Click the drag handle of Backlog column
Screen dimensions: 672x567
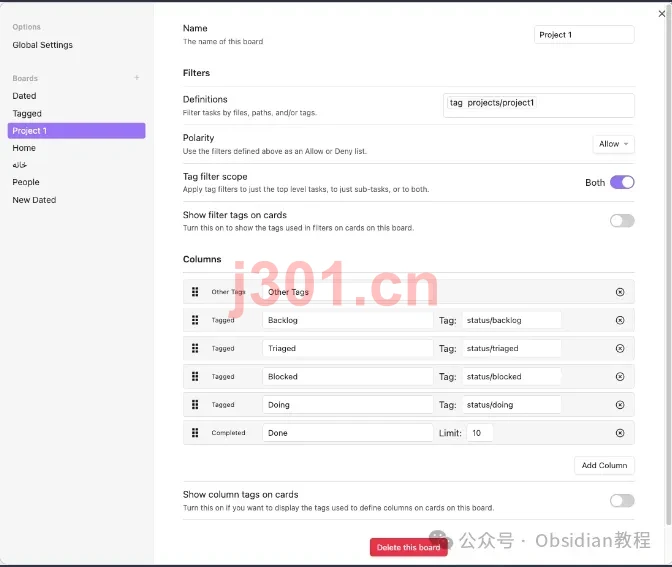(195, 320)
